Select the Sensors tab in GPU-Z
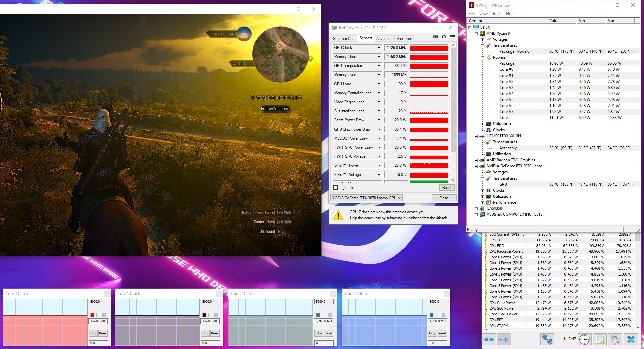The image size is (644, 349). (366, 38)
